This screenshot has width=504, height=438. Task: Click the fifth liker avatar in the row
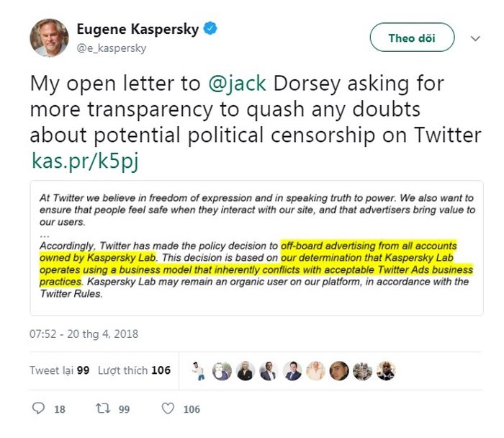292,370
